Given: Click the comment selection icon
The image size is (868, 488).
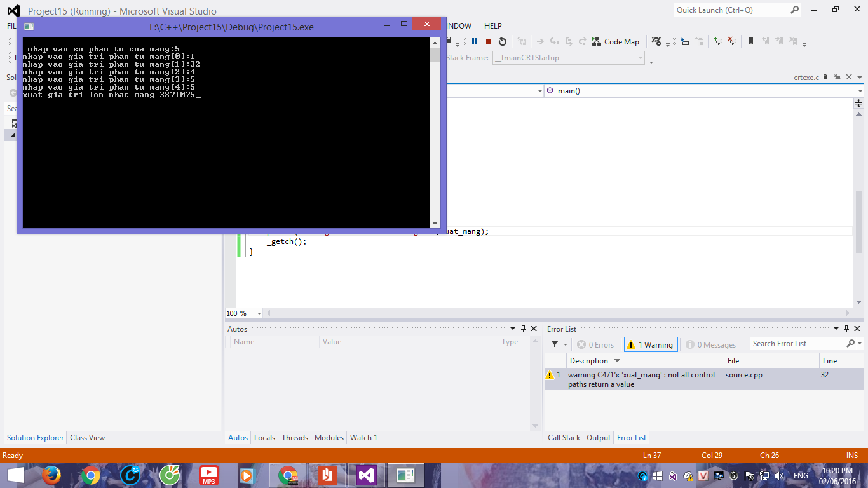Looking at the screenshot, I should [717, 41].
